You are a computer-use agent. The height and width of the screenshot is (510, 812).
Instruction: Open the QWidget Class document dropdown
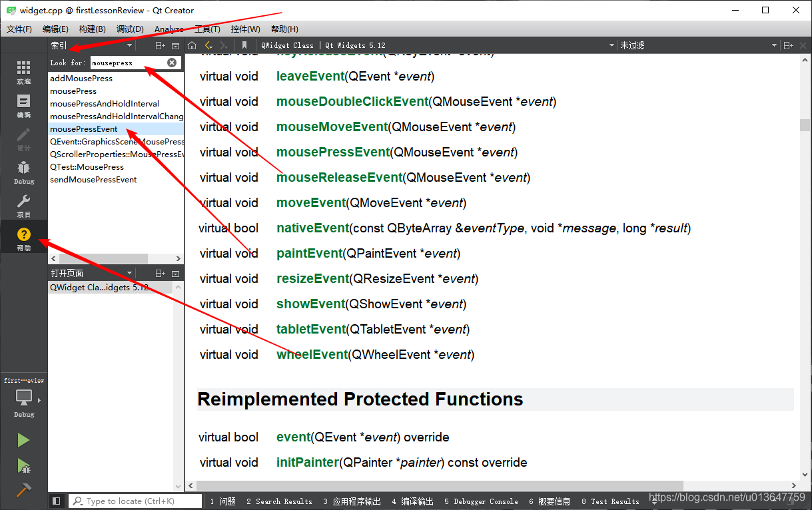[x=436, y=45]
